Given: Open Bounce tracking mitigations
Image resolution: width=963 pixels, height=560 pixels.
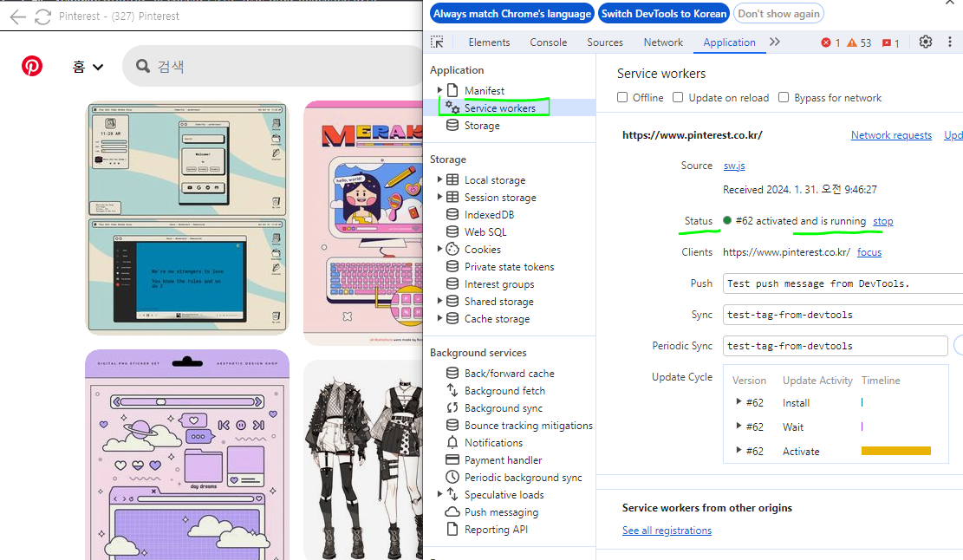Looking at the screenshot, I should pyautogui.click(x=528, y=425).
